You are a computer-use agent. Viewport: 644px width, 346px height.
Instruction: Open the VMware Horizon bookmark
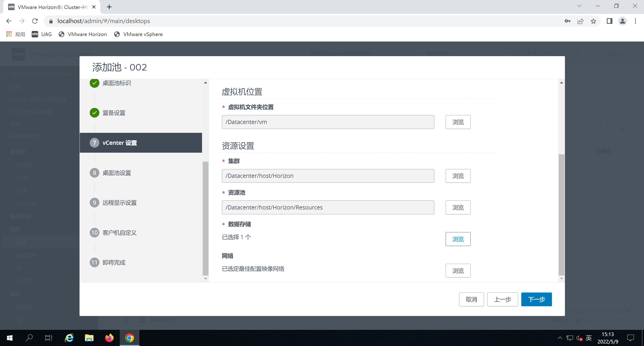[83, 34]
